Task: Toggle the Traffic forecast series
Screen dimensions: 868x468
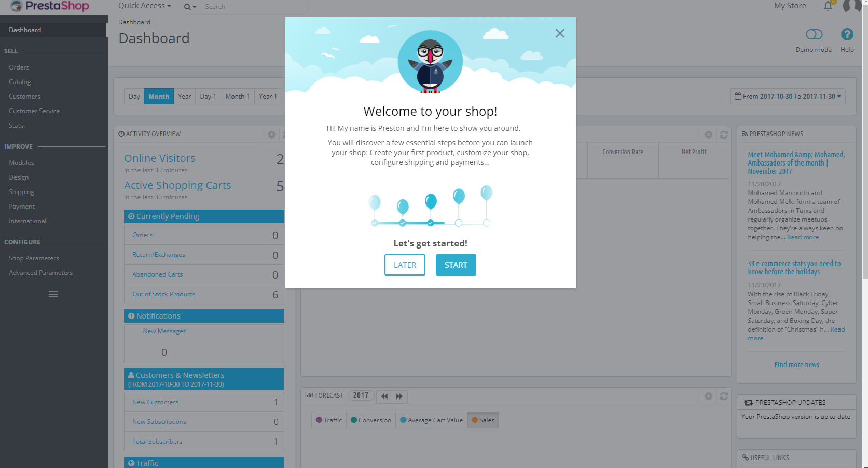Action: [x=329, y=420]
